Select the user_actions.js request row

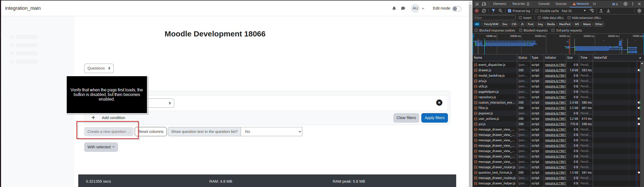[557, 119]
